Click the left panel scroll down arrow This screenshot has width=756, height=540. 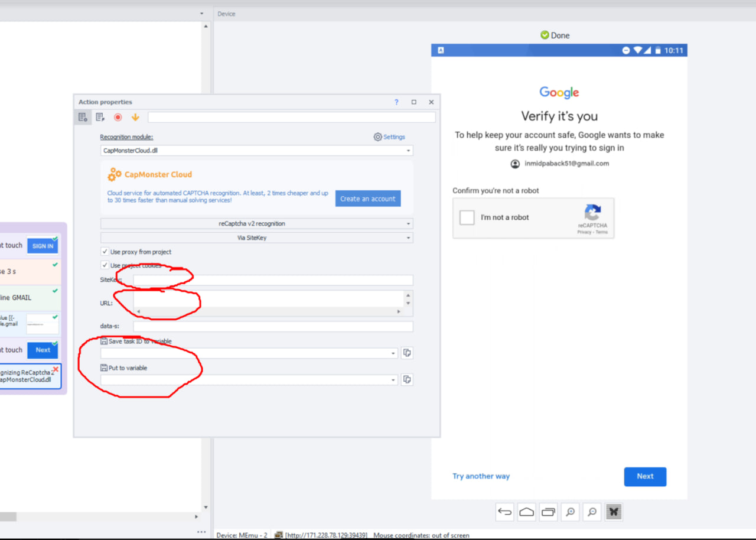coord(206,508)
